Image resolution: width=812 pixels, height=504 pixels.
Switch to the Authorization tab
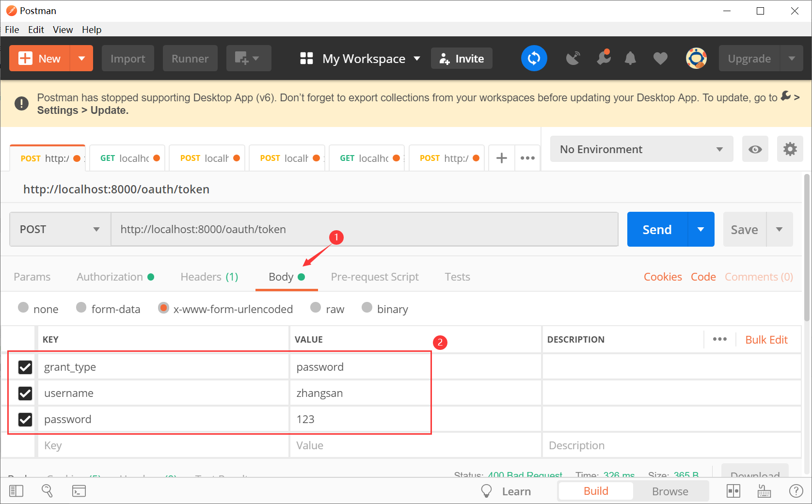tap(115, 277)
